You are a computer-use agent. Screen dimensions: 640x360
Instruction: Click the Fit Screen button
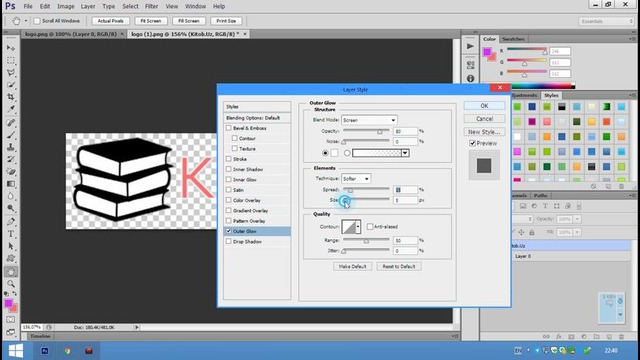pyautogui.click(x=151, y=21)
